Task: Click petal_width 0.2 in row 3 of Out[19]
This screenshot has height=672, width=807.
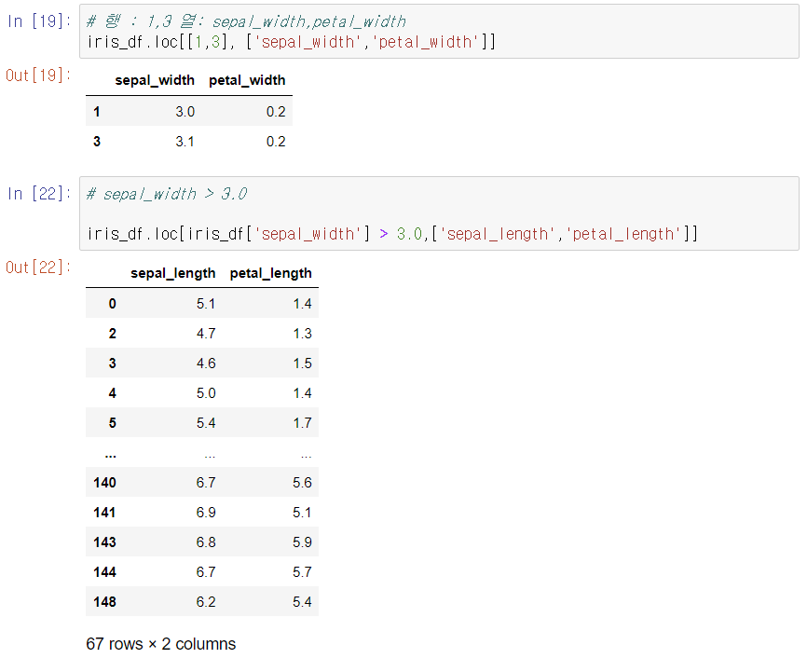Action: point(276,142)
